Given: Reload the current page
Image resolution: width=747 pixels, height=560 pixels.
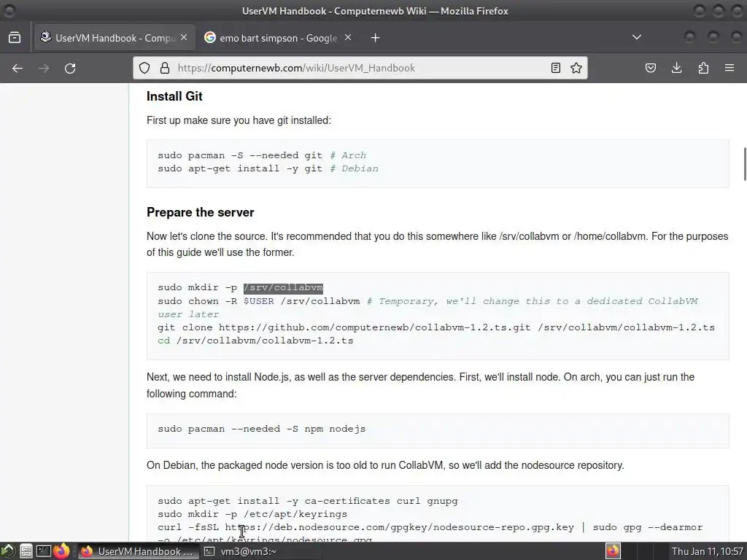Looking at the screenshot, I should pyautogui.click(x=70, y=68).
